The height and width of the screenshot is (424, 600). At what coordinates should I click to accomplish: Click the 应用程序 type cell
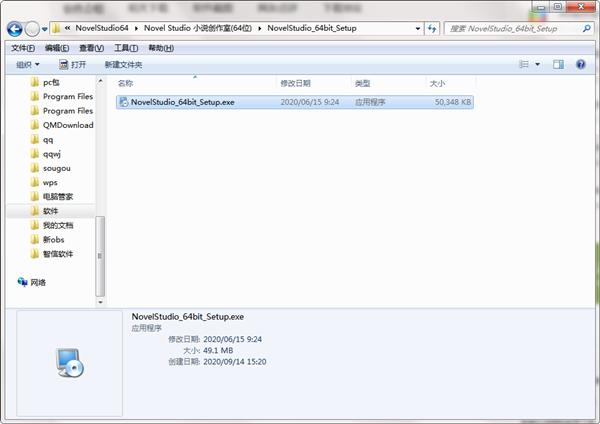(370, 102)
